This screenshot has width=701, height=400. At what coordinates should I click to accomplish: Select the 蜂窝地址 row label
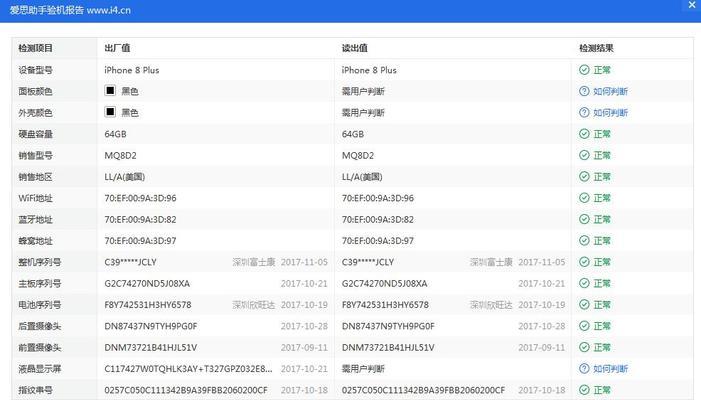tap(35, 241)
